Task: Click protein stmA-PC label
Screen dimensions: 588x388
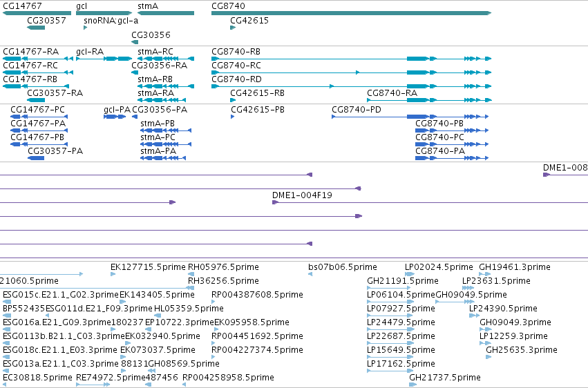Action: tap(158, 137)
